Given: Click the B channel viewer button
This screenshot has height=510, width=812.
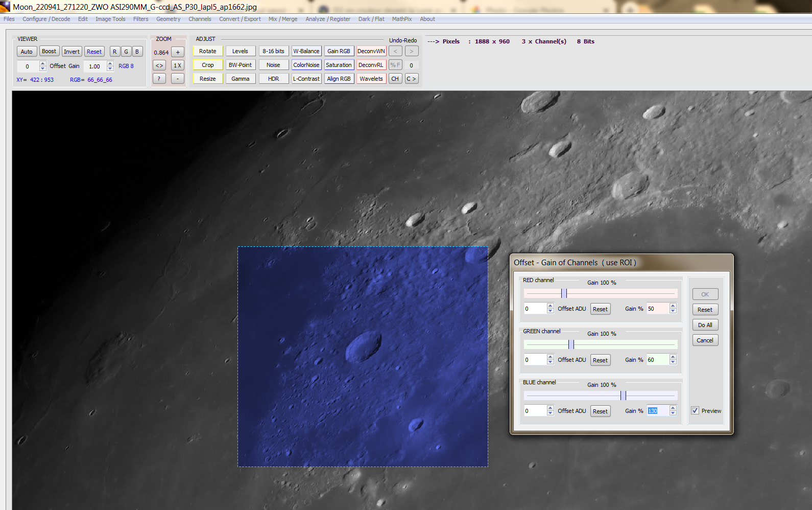Looking at the screenshot, I should coord(137,52).
